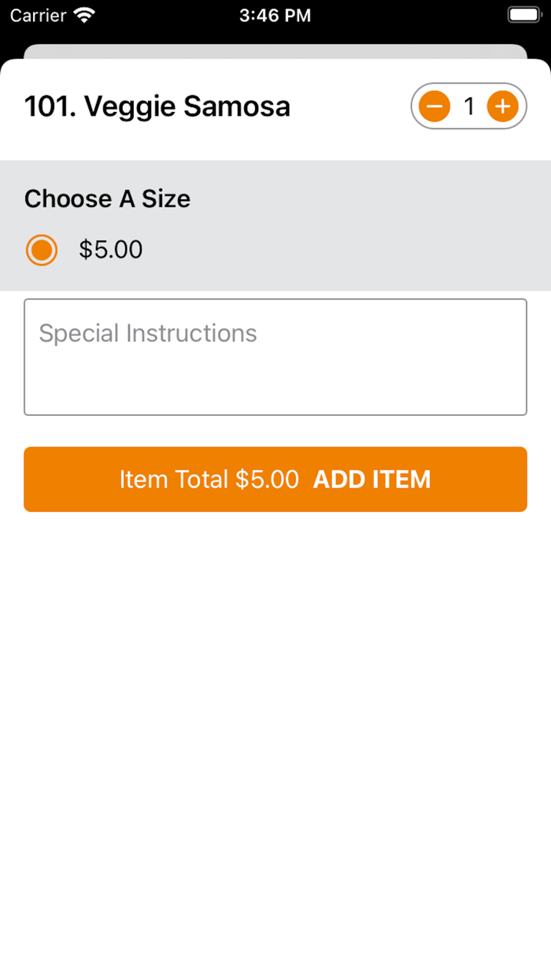The height and width of the screenshot is (980, 551).
Task: Tap the Wi-Fi signal icon
Action: 83,15
